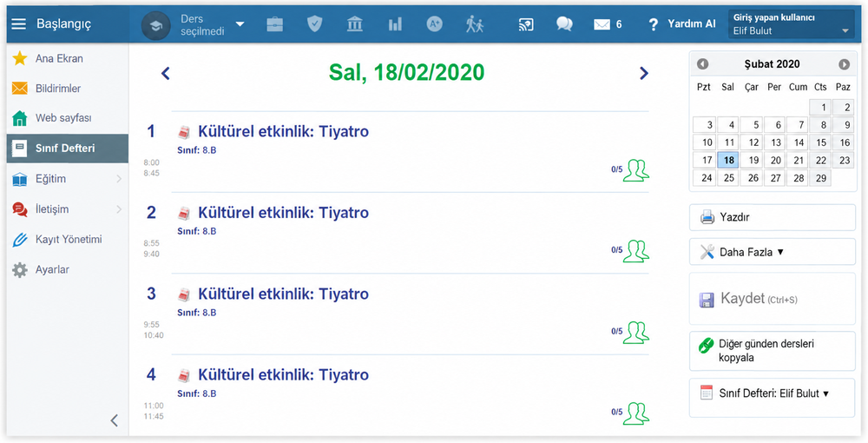Click the screen cast icon in toolbar
The height and width of the screenshot is (443, 868).
[x=526, y=23]
